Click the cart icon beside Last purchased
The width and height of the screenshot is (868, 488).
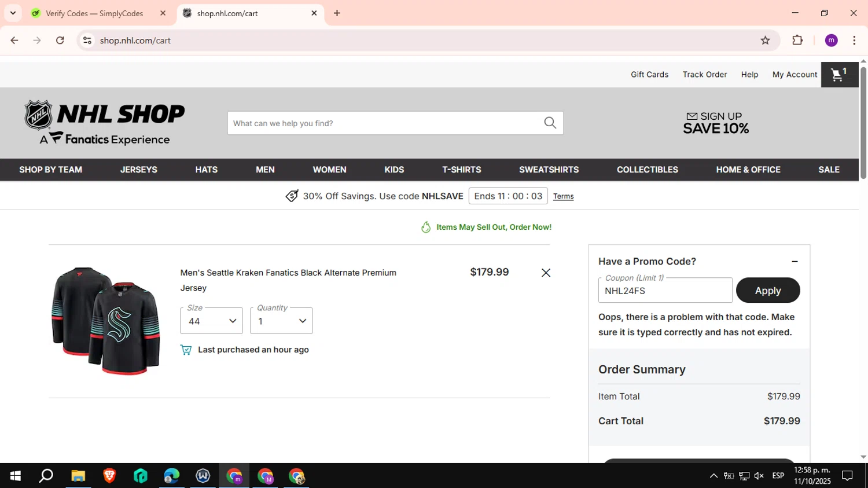pos(186,350)
